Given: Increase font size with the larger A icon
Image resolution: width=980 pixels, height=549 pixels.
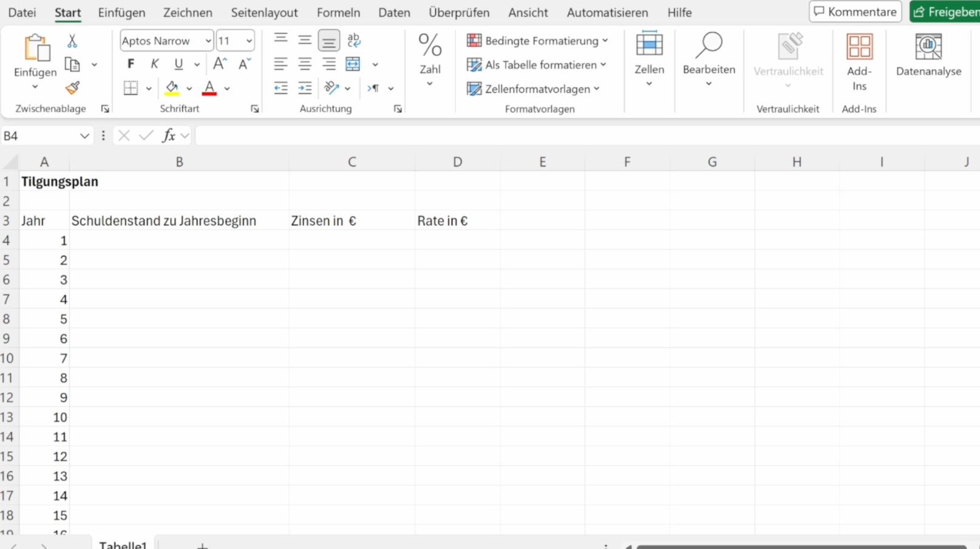Looking at the screenshot, I should pyautogui.click(x=220, y=64).
